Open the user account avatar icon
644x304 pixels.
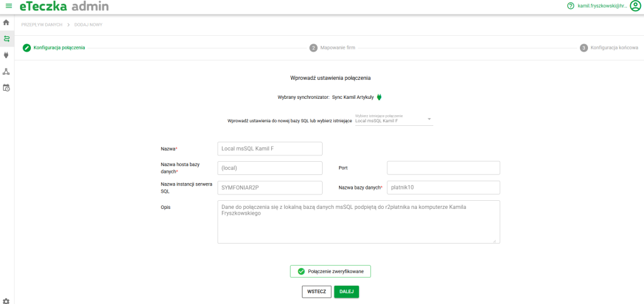point(635,6)
